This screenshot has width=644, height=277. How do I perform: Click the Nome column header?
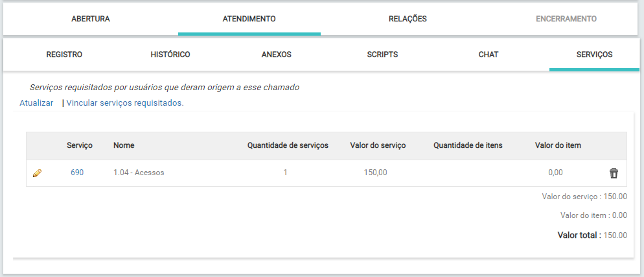[124, 145]
